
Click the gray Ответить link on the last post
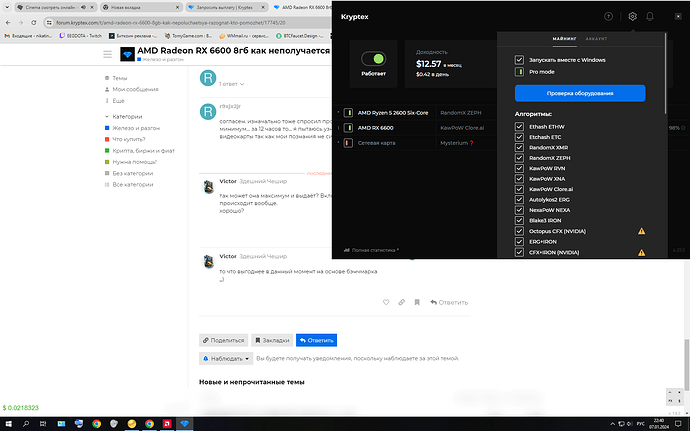tap(449, 302)
